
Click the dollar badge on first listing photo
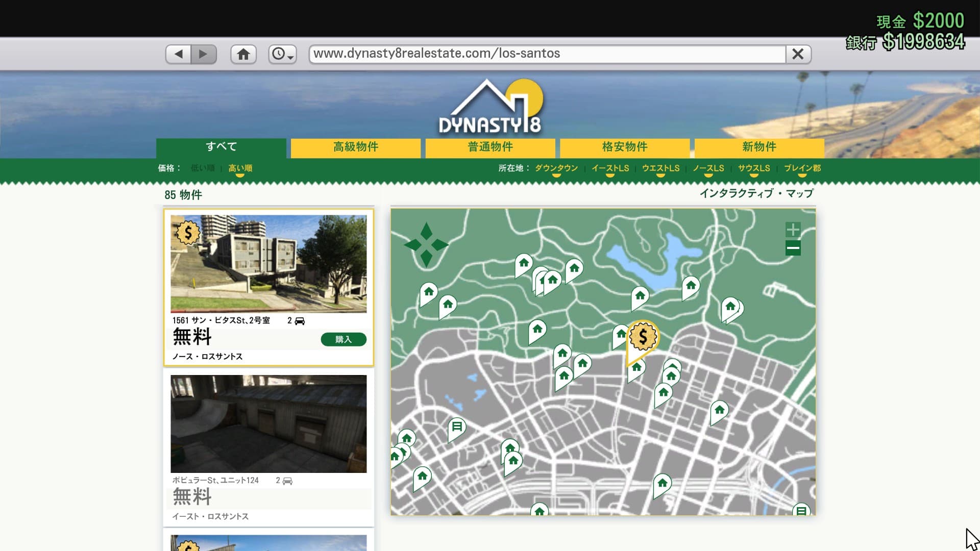tap(188, 233)
